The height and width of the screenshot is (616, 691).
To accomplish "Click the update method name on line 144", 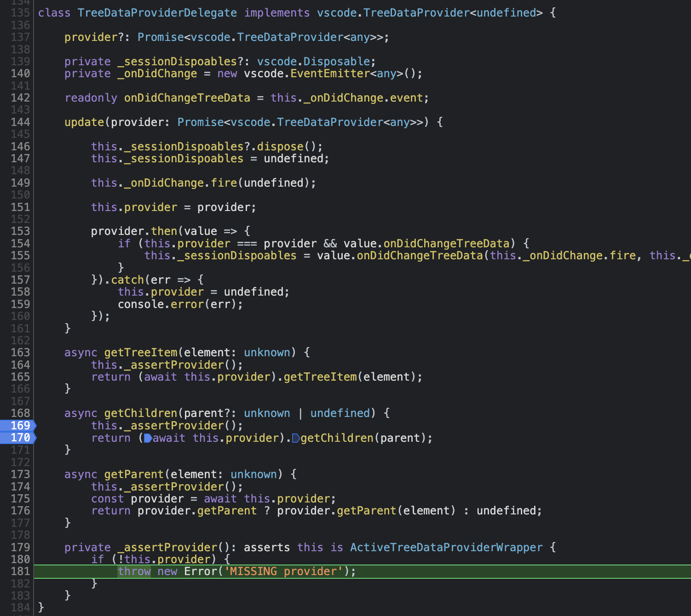I will click(84, 122).
